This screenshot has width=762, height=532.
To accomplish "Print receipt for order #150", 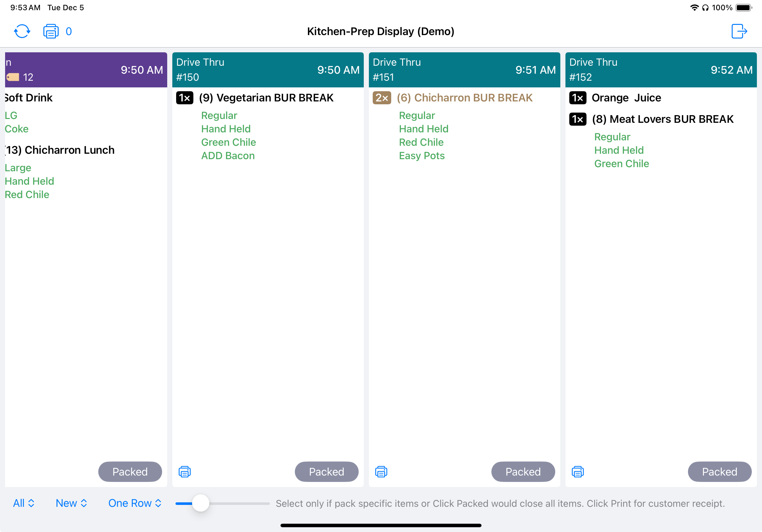I will point(184,472).
